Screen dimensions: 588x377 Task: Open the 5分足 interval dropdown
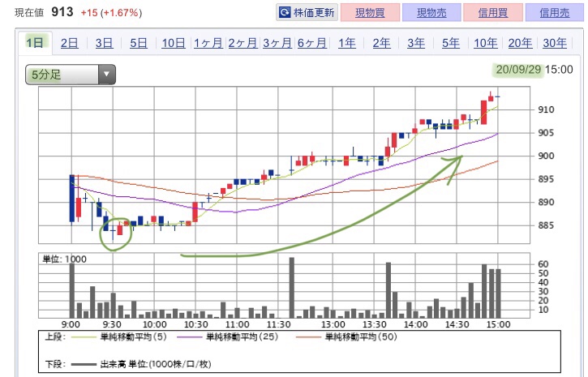[71, 75]
